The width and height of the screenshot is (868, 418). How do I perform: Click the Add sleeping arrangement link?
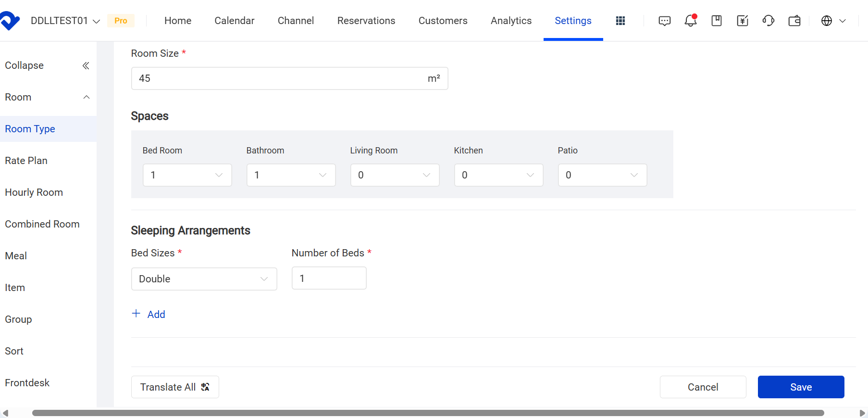click(149, 314)
